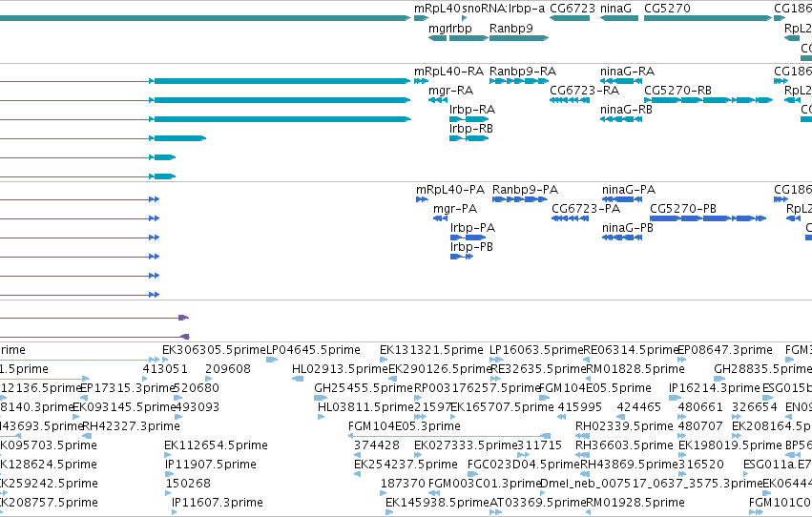The width and height of the screenshot is (812, 517).
Task: Open EST label GH28835.5prime
Action: (x=762, y=369)
